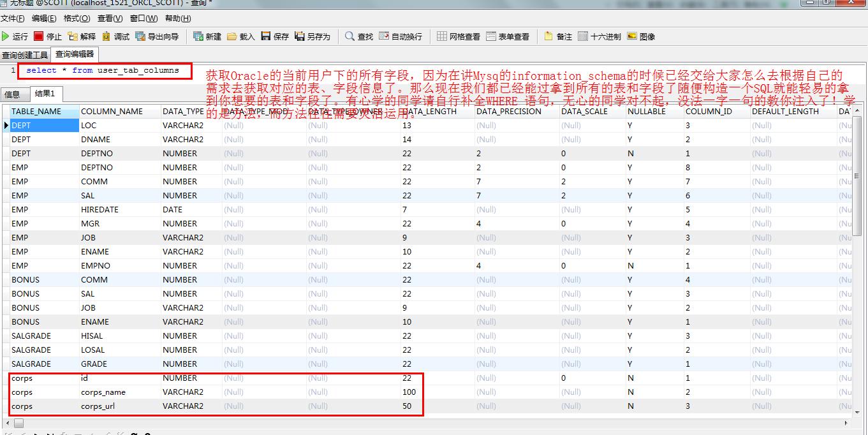
Task: Switch to the 查询创建工具 tab
Action: tap(25, 55)
